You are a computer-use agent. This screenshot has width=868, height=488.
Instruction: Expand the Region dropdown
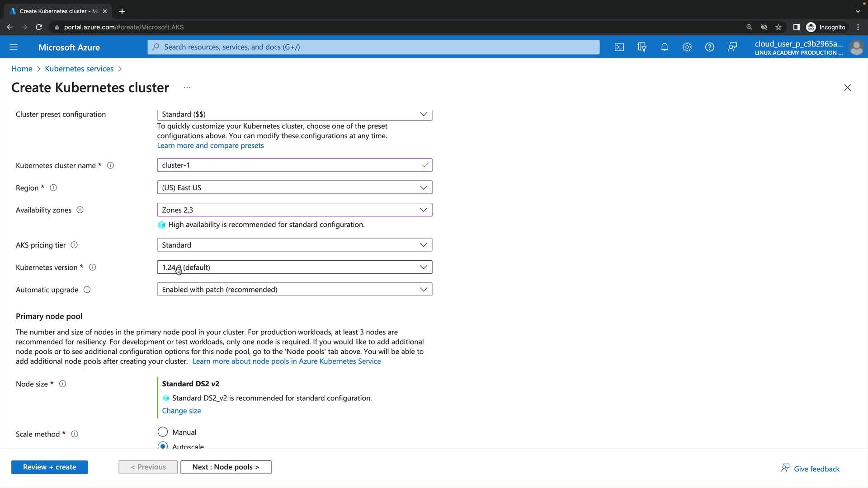(x=294, y=188)
